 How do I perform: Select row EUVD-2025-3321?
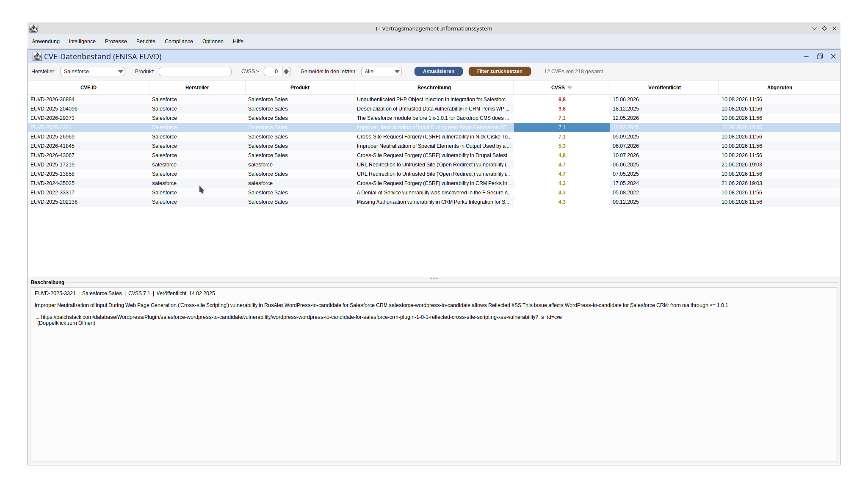click(x=434, y=127)
